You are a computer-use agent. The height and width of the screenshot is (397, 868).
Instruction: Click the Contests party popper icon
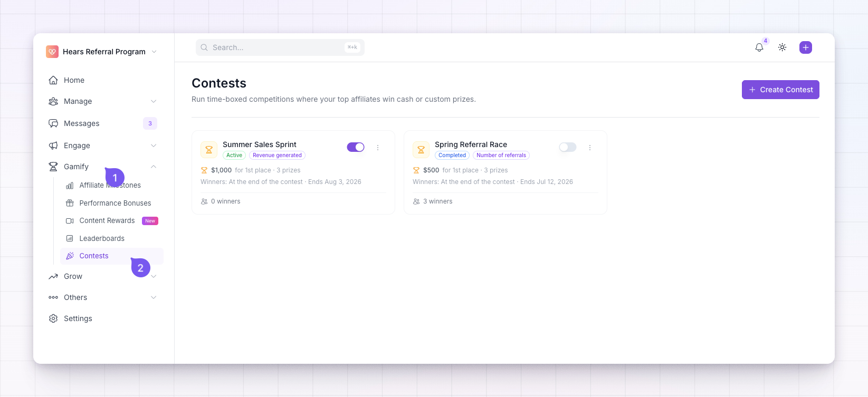pos(70,256)
